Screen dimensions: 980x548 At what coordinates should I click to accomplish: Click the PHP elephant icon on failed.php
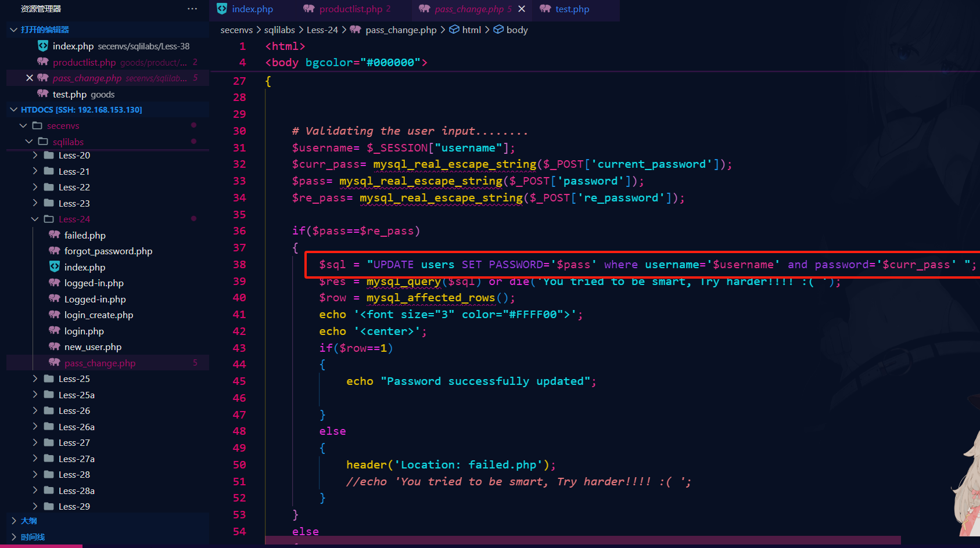coord(55,235)
